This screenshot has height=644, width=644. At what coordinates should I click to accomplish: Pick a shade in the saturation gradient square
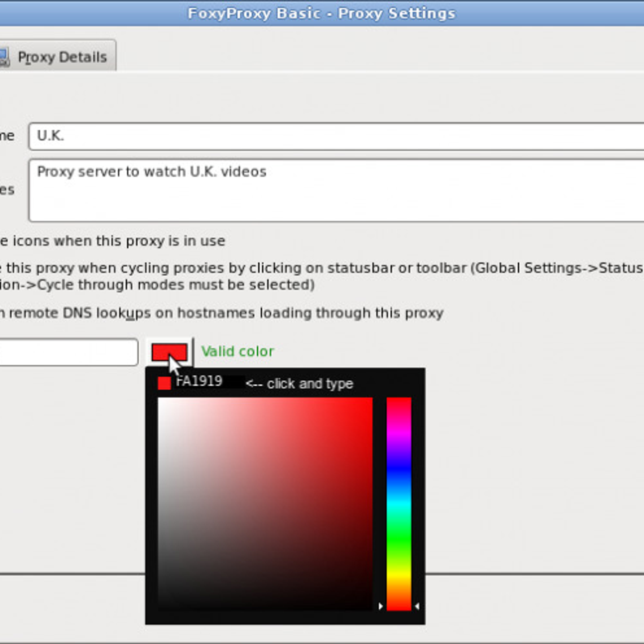[x=265, y=504]
